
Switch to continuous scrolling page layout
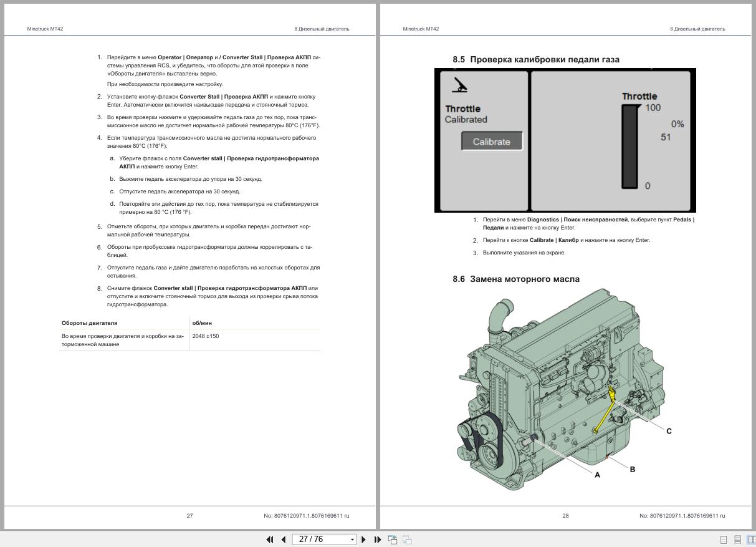click(x=737, y=540)
